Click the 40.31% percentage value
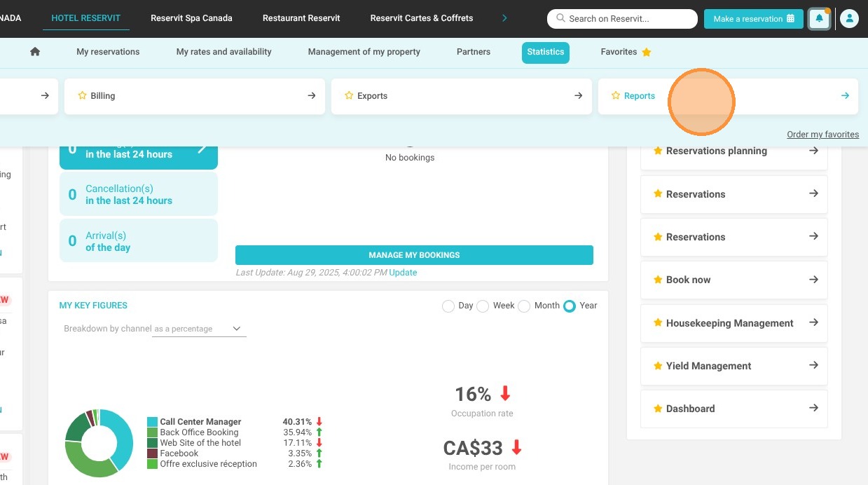 click(x=297, y=422)
